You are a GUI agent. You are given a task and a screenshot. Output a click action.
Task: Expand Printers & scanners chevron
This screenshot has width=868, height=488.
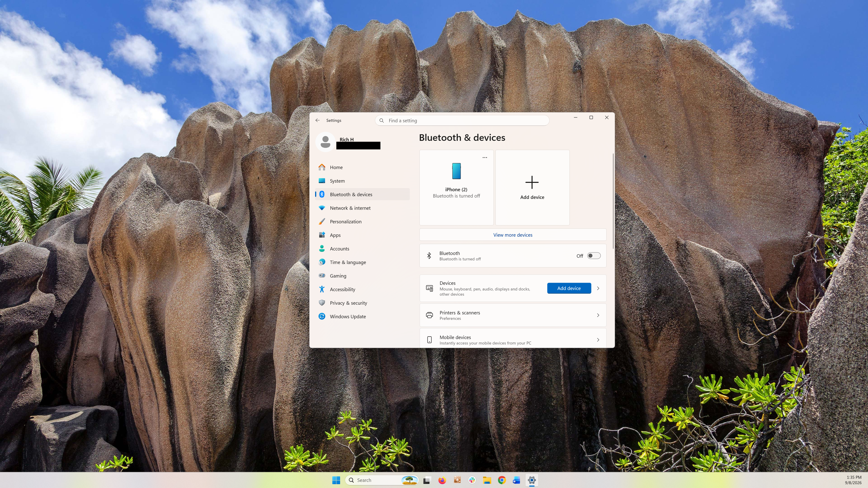tap(598, 315)
